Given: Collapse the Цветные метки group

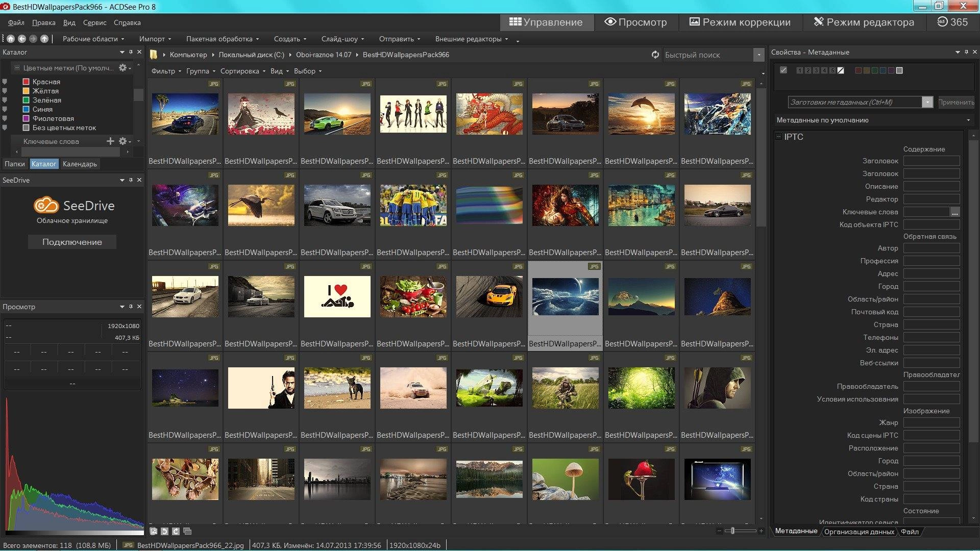Looking at the screenshot, I should coord(17,68).
